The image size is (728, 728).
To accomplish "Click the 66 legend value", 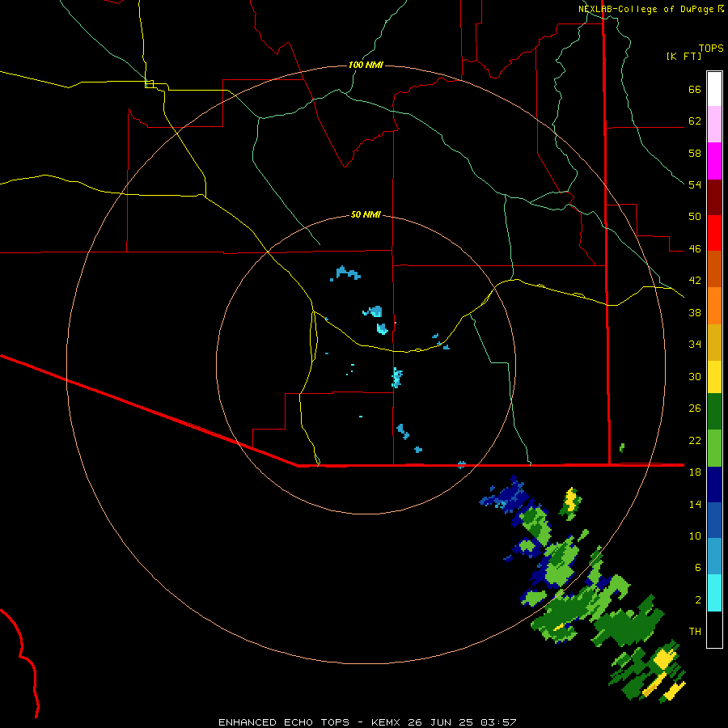I will point(695,89).
